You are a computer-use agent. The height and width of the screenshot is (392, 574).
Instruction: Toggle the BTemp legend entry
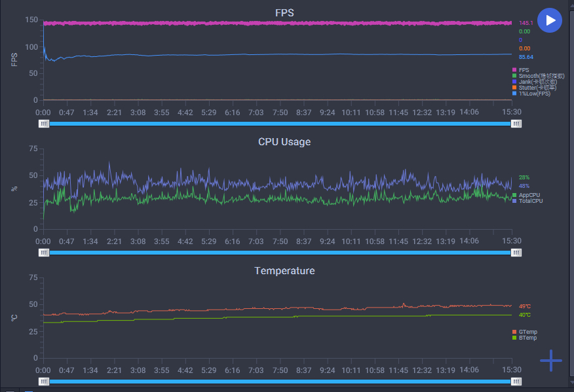pyautogui.click(x=525, y=338)
